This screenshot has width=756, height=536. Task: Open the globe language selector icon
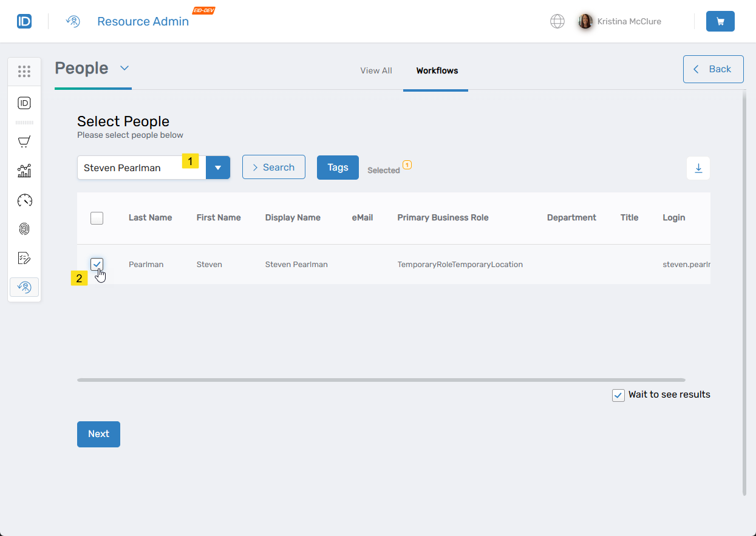tap(557, 21)
